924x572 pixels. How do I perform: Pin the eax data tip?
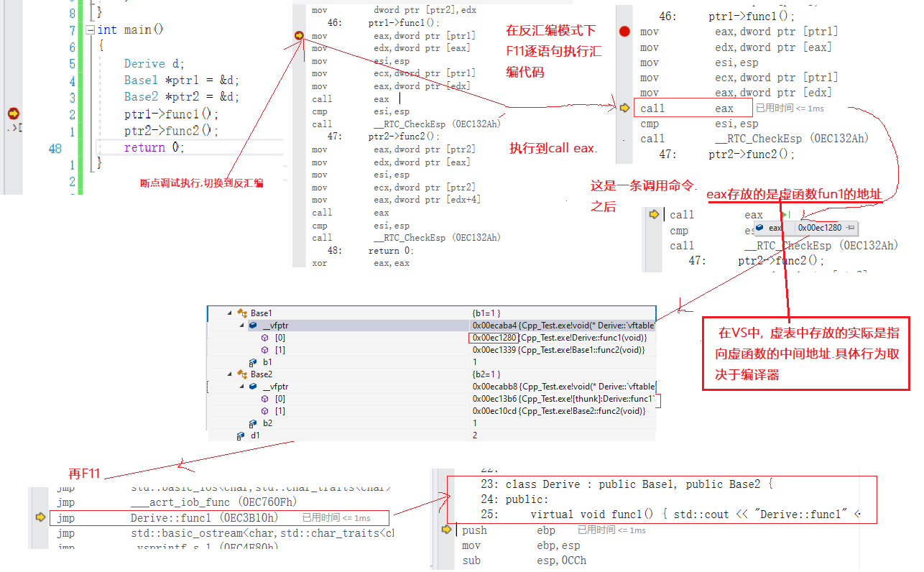pos(851,228)
